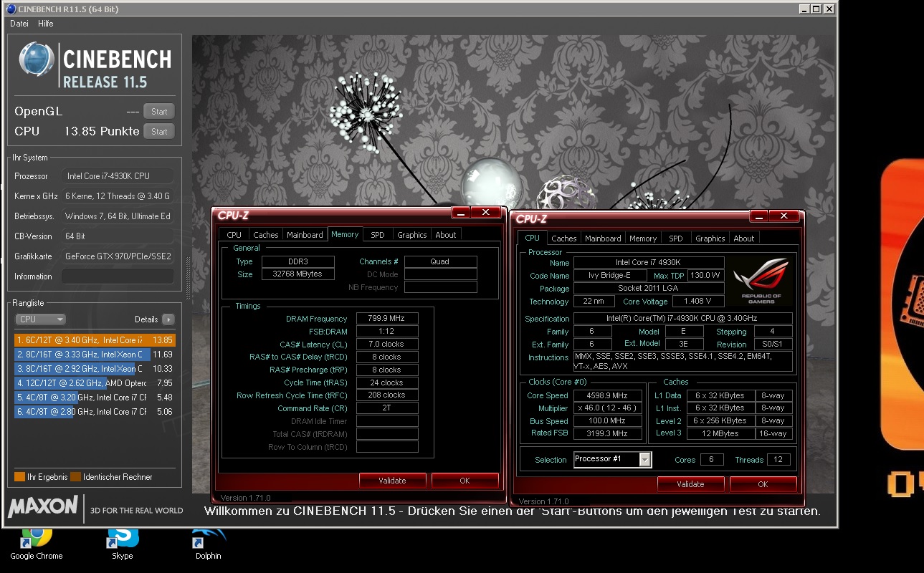Switch to Caches tab in left CPU-Z window
Screen dimensions: 924x573
[x=265, y=235]
